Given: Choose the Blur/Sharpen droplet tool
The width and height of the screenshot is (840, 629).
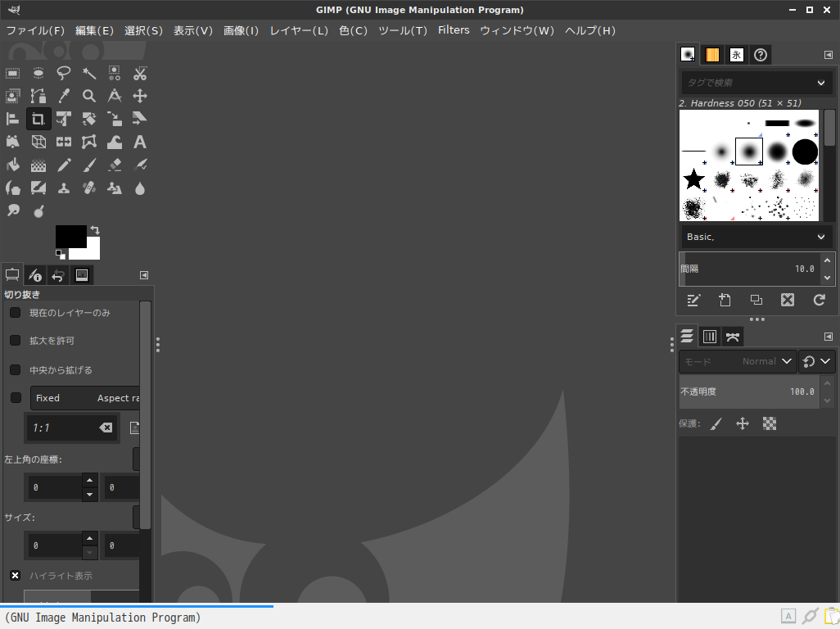Looking at the screenshot, I should coord(140,188).
